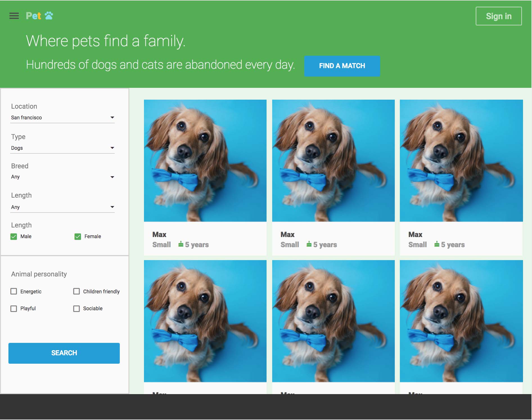
Task: Click the FIND A MATCH button
Action: point(342,66)
